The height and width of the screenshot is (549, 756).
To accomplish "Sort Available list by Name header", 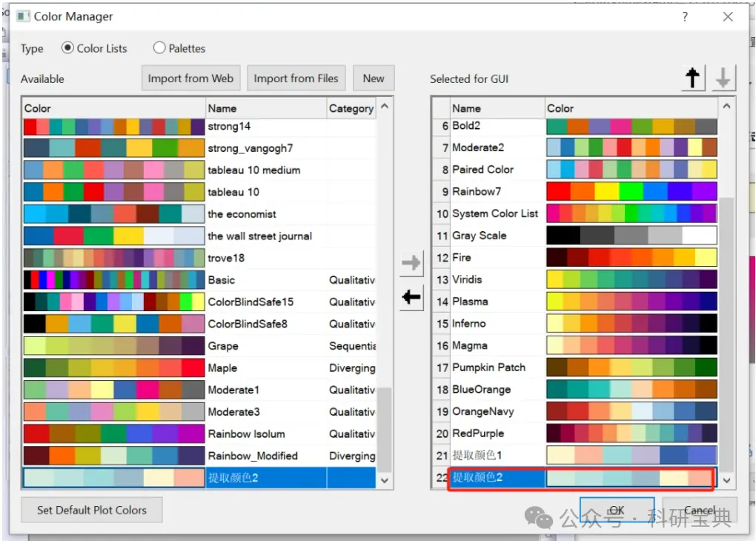I will coord(266,108).
